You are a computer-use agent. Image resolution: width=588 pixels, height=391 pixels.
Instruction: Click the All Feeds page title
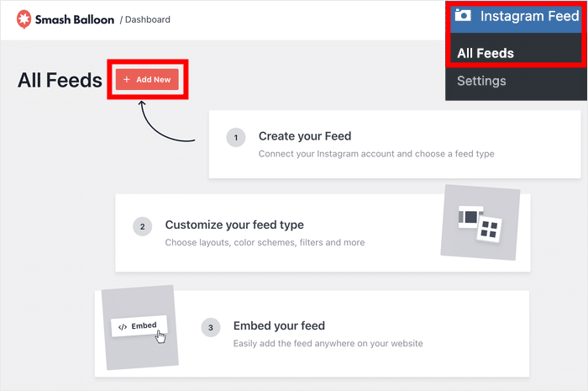(x=60, y=80)
